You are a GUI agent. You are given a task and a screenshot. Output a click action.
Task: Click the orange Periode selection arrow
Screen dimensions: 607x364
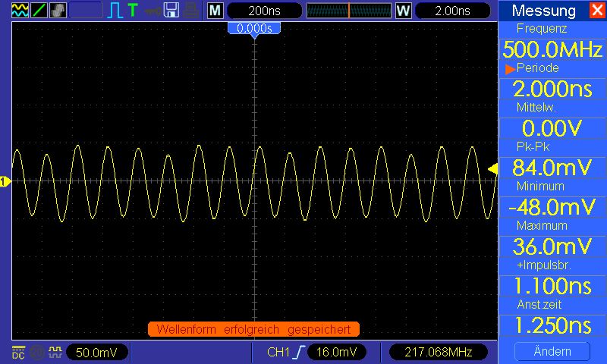click(510, 69)
